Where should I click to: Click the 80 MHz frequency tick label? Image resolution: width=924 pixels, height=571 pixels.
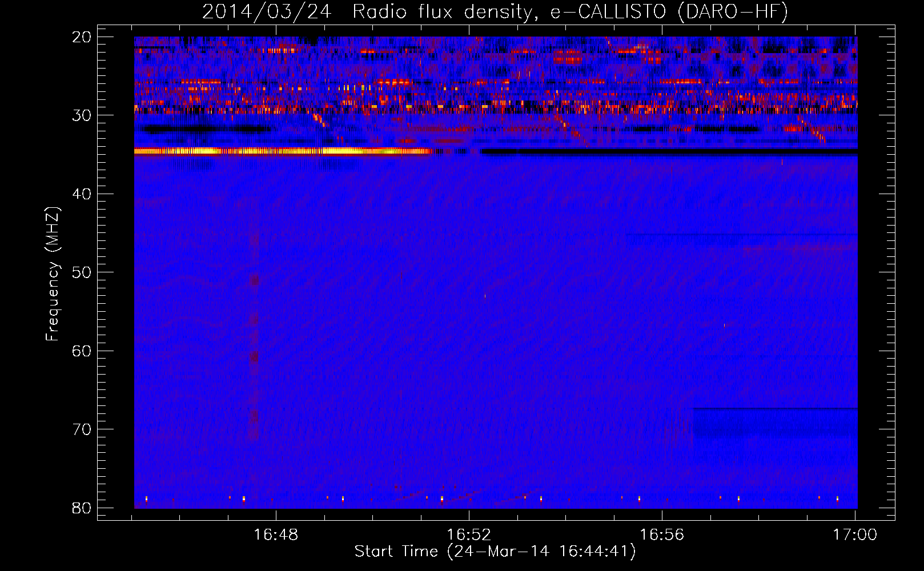click(82, 508)
